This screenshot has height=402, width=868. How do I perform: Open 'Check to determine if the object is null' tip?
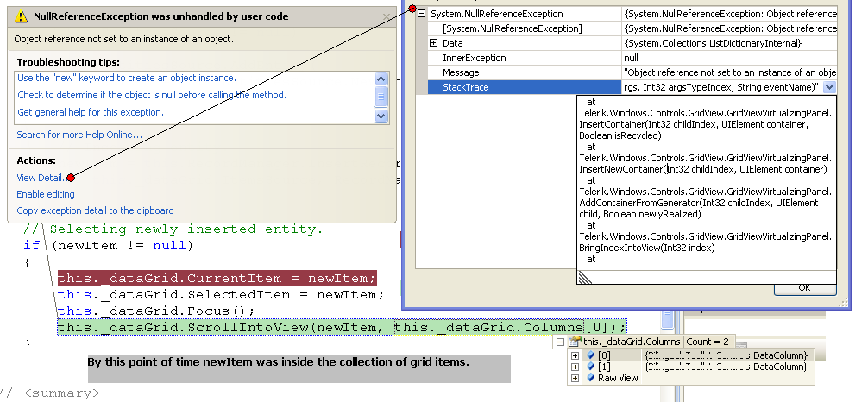[x=152, y=95]
